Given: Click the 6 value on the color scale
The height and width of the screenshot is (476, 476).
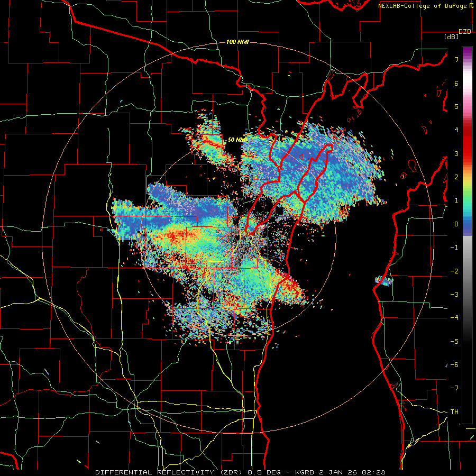Looking at the screenshot, I should pyautogui.click(x=456, y=83).
